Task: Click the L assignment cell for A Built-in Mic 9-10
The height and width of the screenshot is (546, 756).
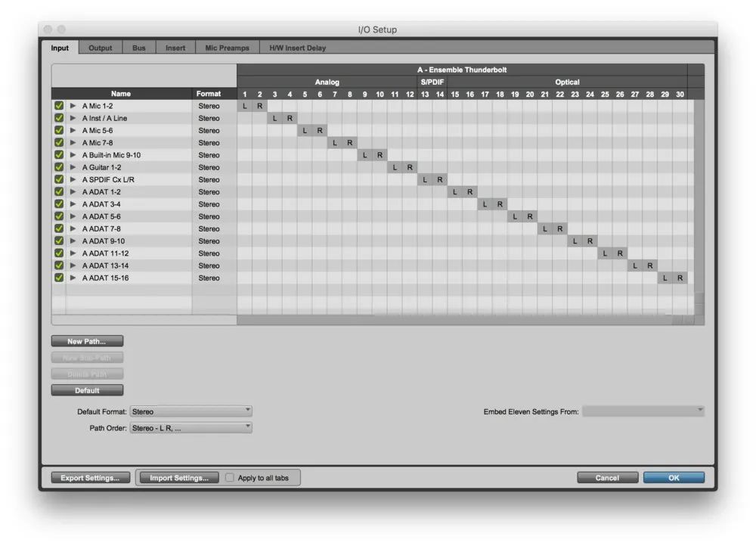Action: (x=364, y=155)
